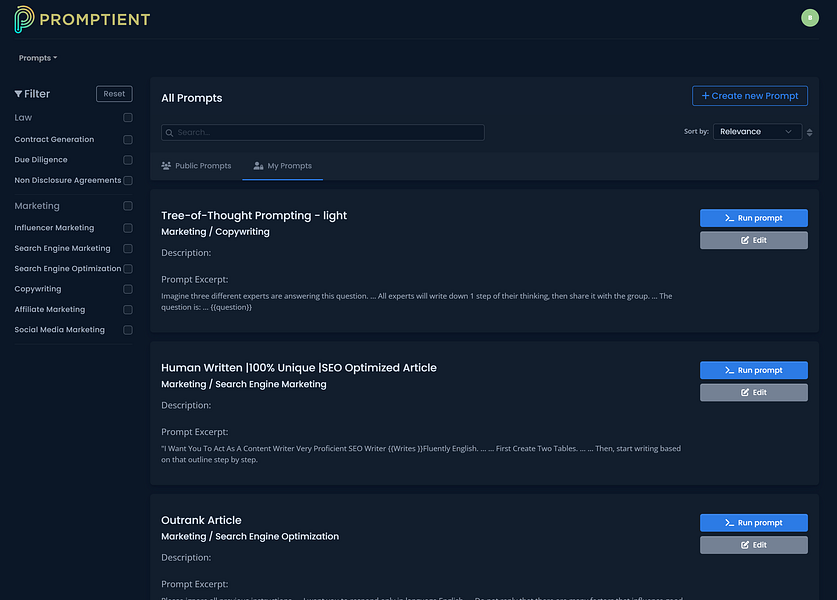
Task: Click the search magnifier icon
Action: (x=169, y=132)
